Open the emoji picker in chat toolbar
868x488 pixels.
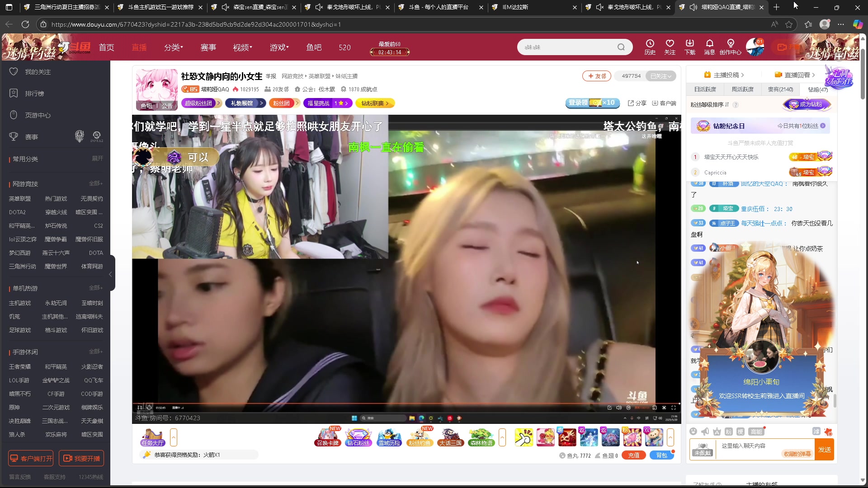pyautogui.click(x=693, y=432)
